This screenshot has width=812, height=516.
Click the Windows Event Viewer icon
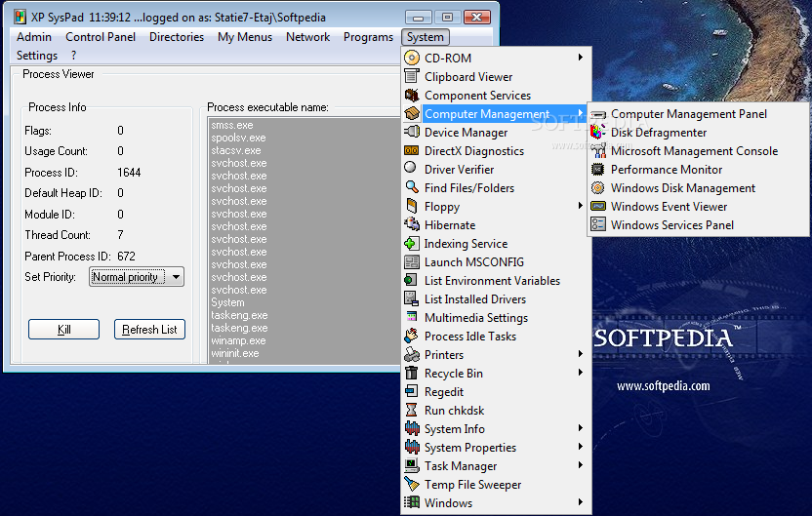pyautogui.click(x=598, y=206)
